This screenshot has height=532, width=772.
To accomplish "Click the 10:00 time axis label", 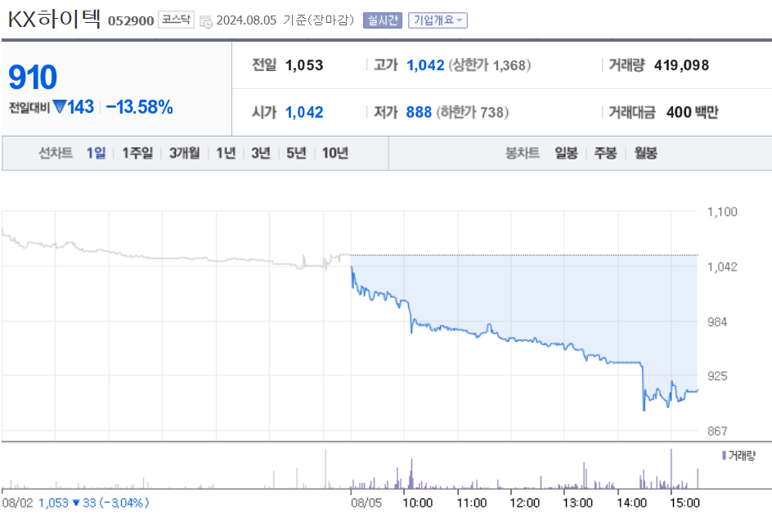I will coord(418,503).
